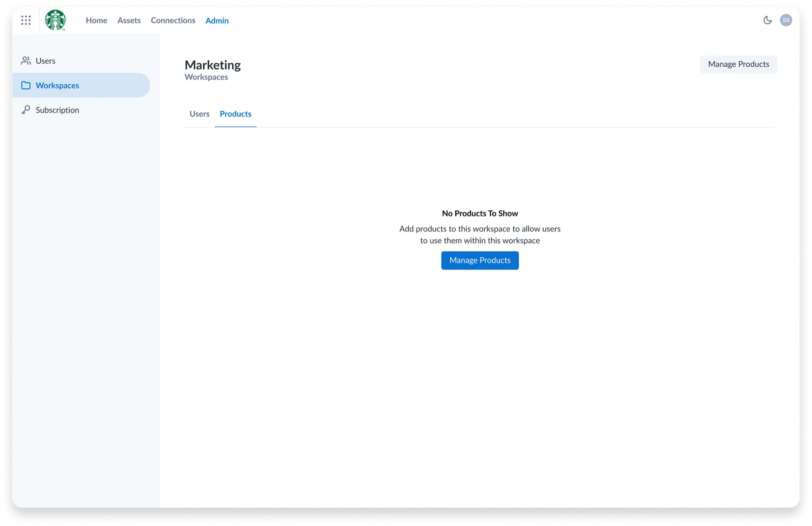Open the Connections menu item
Viewport: 812px width, 526px height.
173,20
